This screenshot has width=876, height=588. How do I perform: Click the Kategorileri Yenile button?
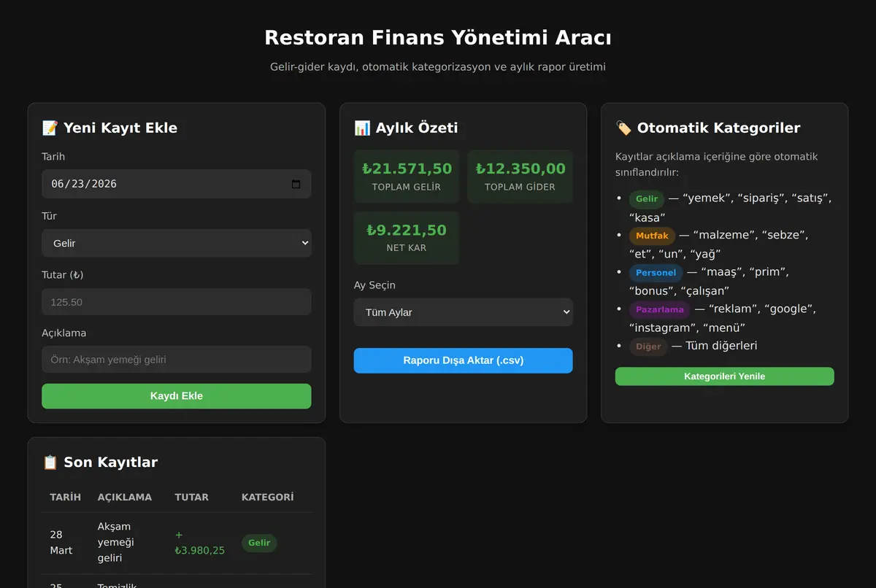click(x=725, y=376)
